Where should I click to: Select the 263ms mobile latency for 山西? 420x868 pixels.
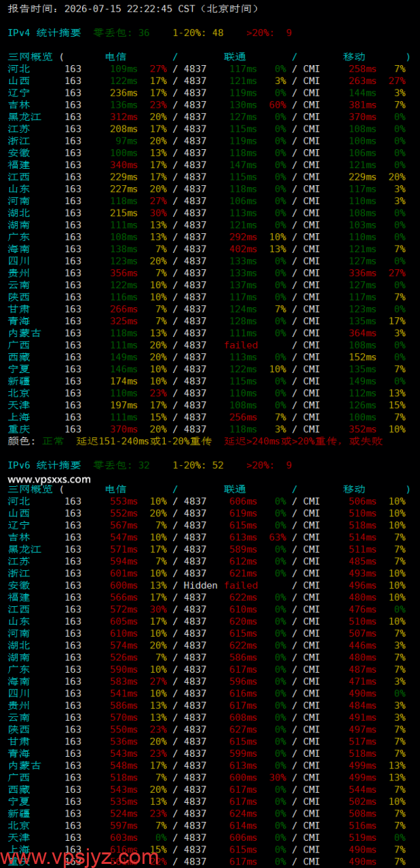(x=362, y=81)
